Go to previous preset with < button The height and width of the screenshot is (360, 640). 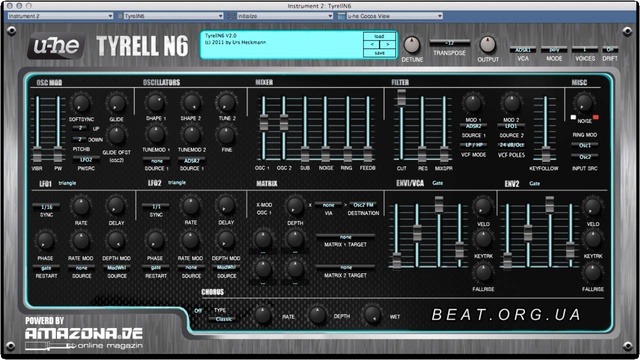(x=371, y=44)
